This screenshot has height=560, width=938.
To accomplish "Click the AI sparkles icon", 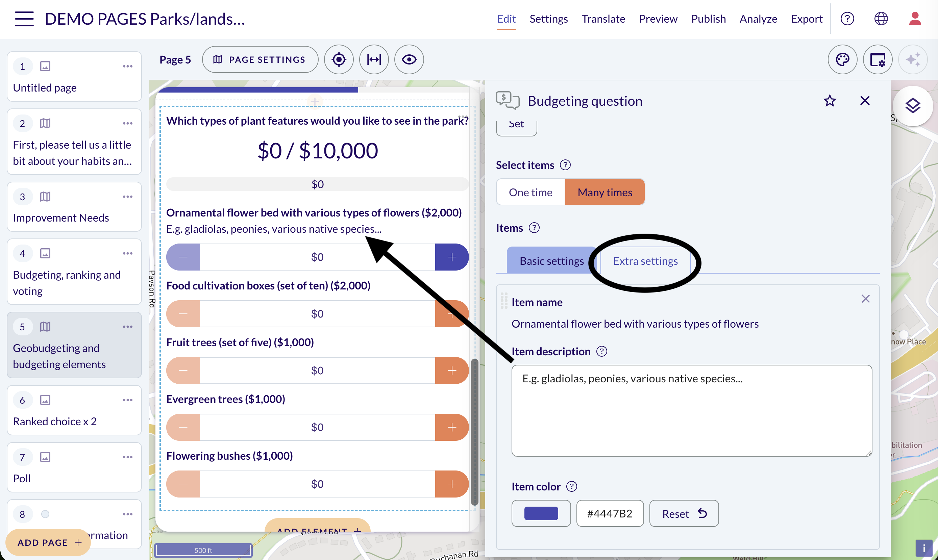I will 913,59.
